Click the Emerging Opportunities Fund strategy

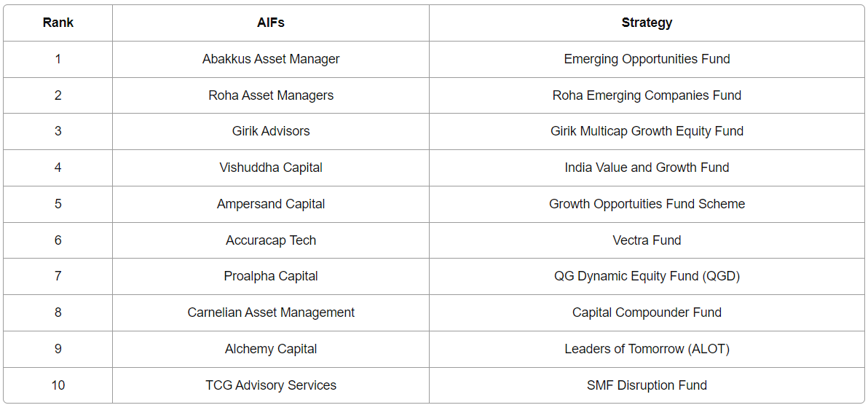coord(647,59)
